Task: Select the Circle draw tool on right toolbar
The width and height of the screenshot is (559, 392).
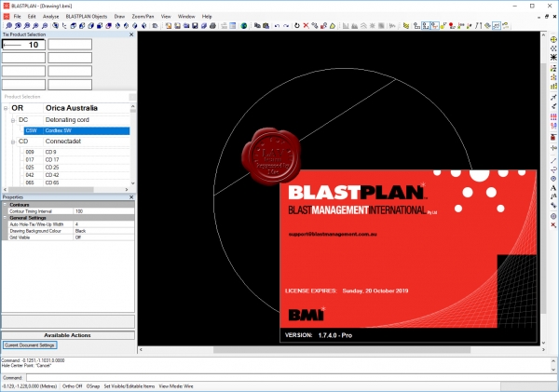Action: coord(553,179)
